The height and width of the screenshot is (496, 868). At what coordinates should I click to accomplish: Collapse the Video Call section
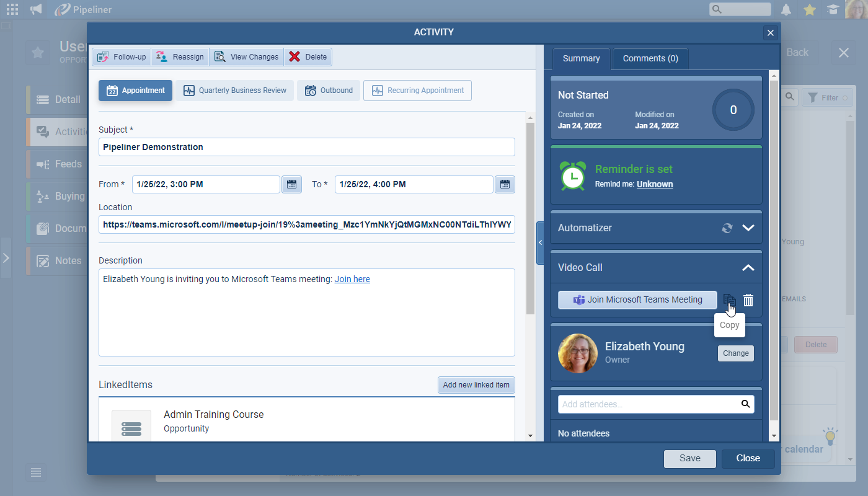click(748, 268)
